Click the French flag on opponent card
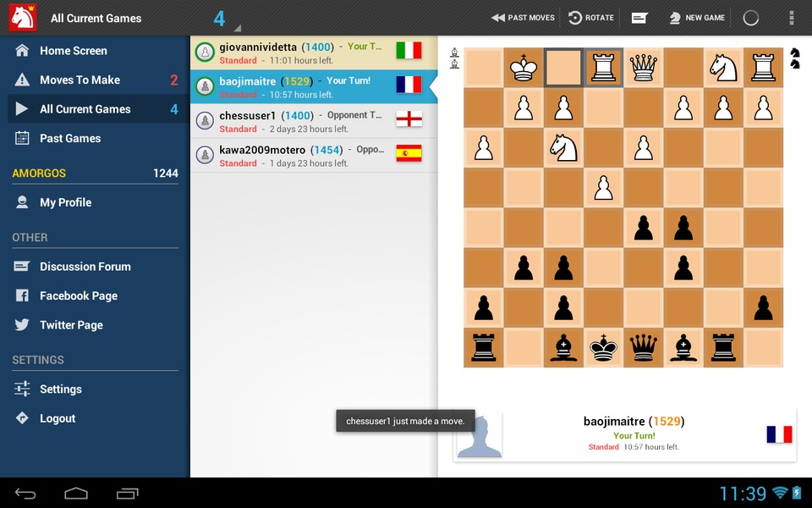 tap(779, 434)
